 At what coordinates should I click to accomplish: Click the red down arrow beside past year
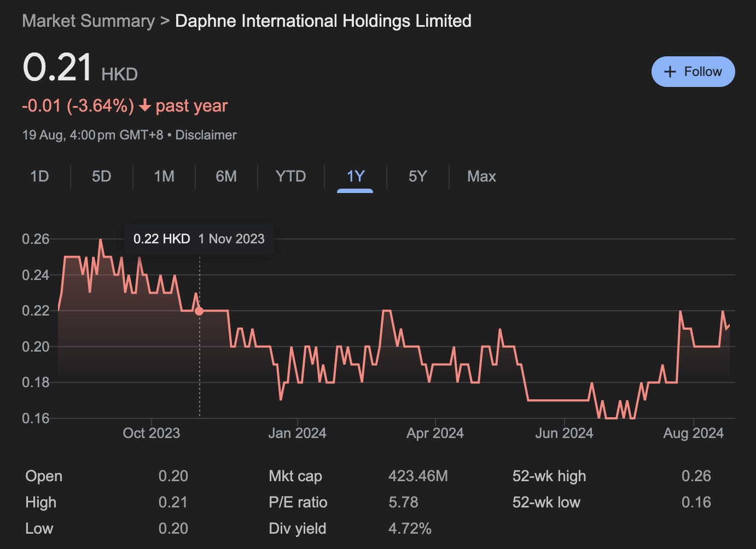pos(144,106)
